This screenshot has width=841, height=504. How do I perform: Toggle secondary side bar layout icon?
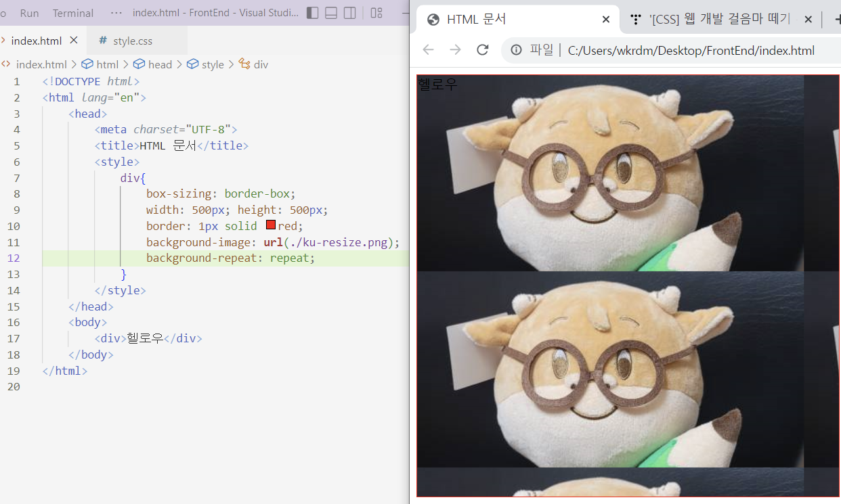[x=350, y=13]
